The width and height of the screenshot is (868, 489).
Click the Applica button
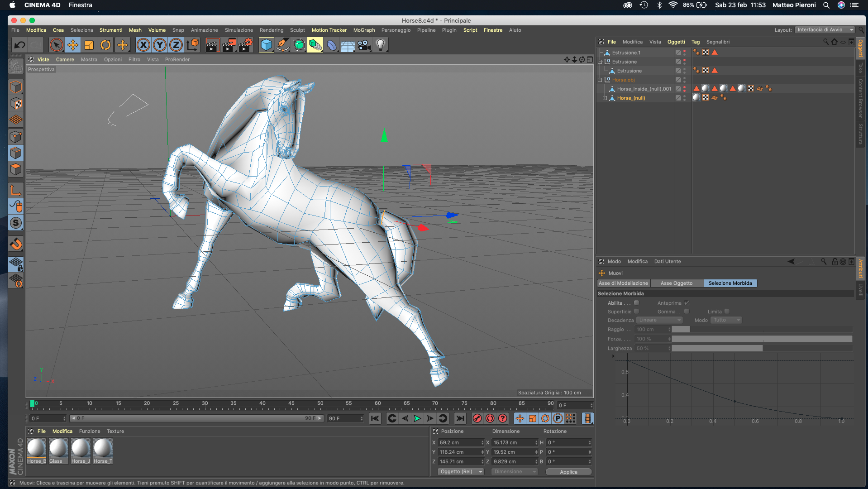click(568, 472)
